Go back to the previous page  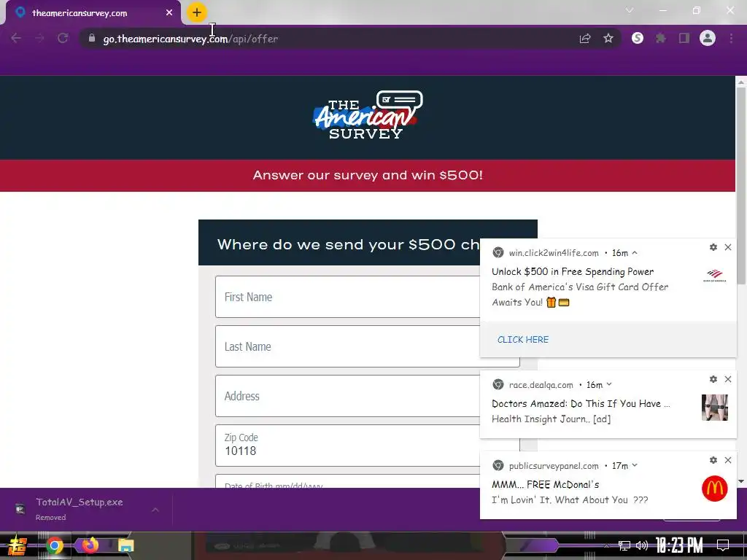point(16,39)
